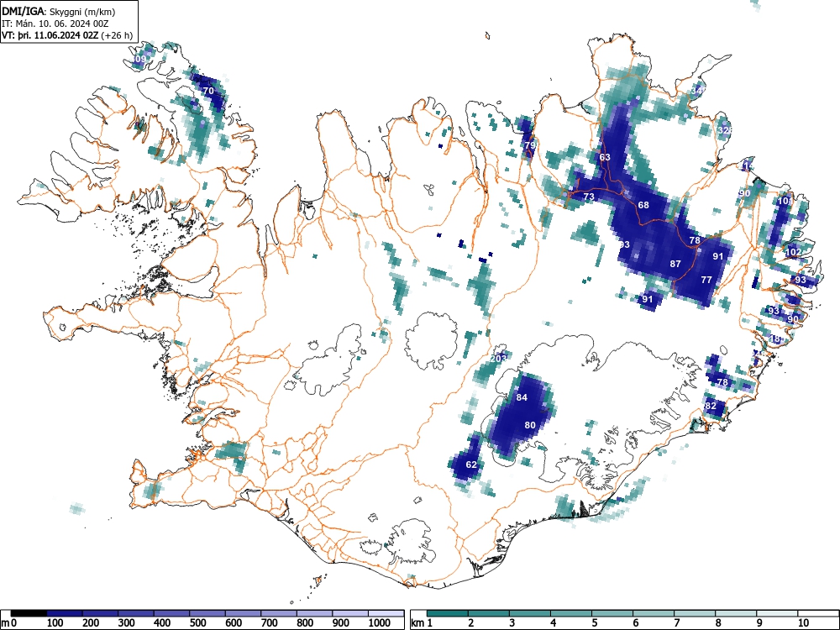Image resolution: width=840 pixels, height=630 pixels.
Task: Click the visibility value '70' on the map
Action: [208, 91]
